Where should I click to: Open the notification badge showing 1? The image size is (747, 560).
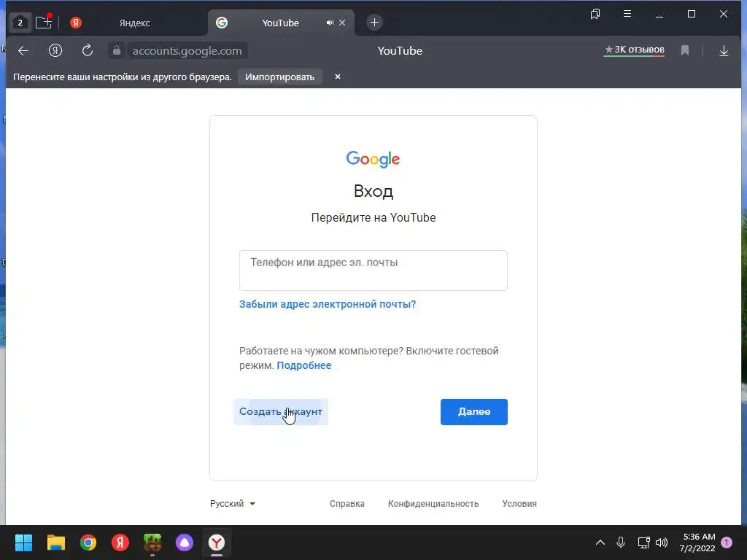pos(727,542)
